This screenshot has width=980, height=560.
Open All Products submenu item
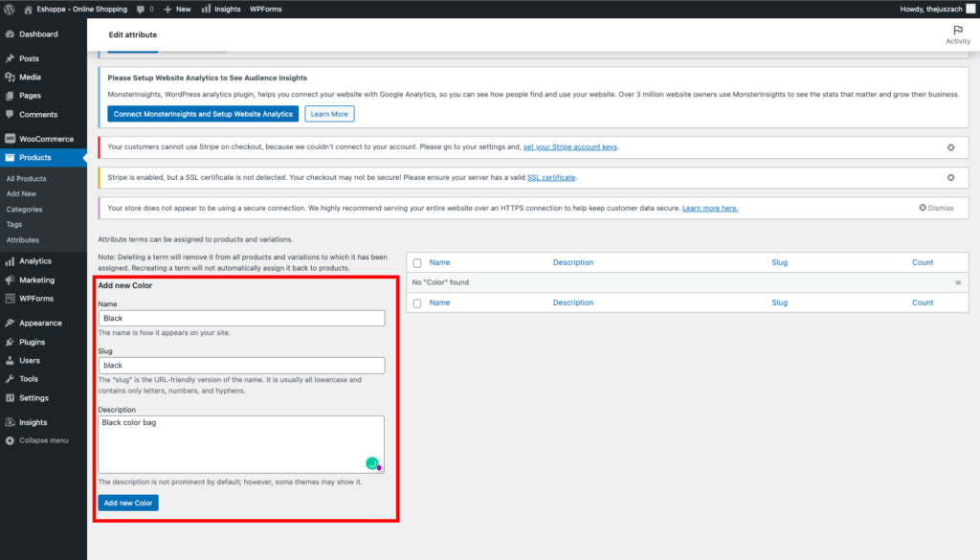[x=26, y=179]
